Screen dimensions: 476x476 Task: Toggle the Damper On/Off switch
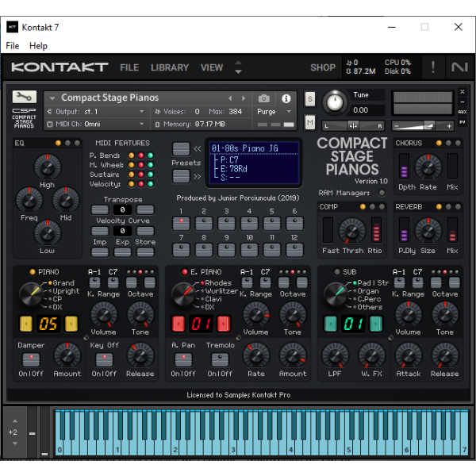31,359
